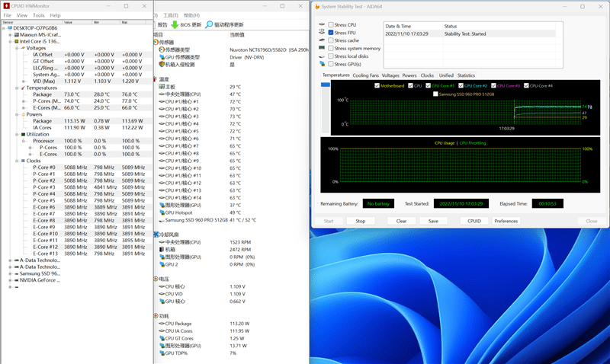Click the Elapsed Time 00:10:53 field
Screen dimensions: 610x364
(x=547, y=203)
